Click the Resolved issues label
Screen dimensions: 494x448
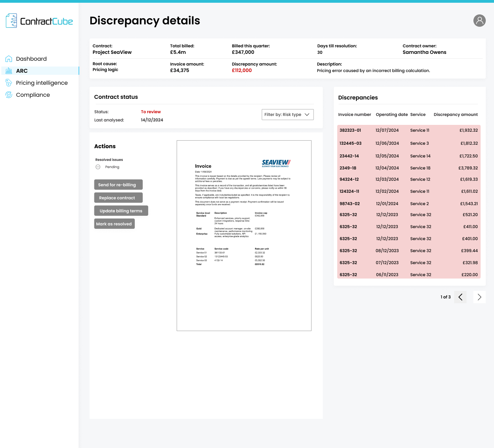click(109, 160)
